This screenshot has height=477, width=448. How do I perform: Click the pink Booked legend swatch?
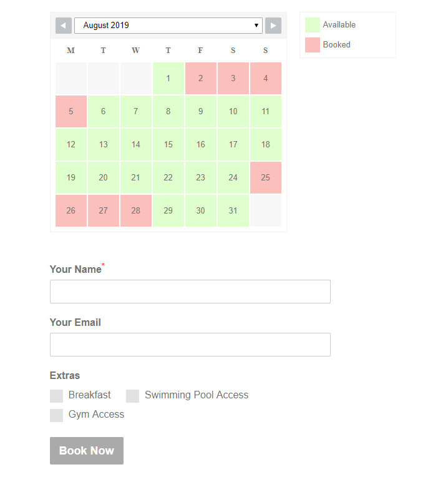313,45
